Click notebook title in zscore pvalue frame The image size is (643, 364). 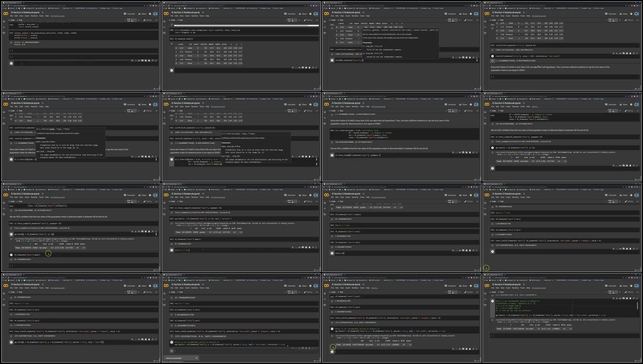(27, 12)
